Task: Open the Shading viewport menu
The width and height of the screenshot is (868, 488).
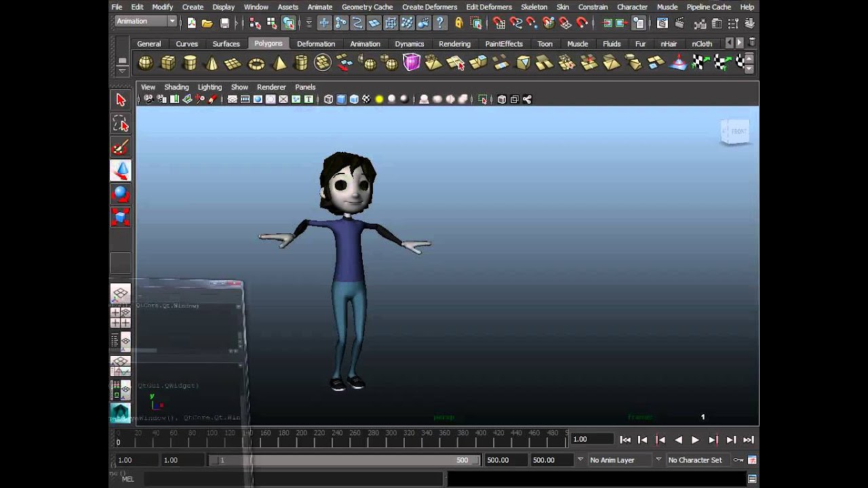Action: pos(176,87)
